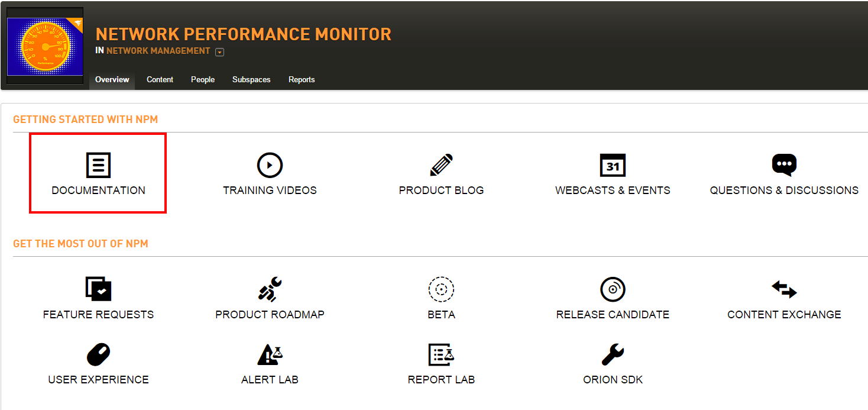Click the QUESTIONS & DISCUSSIONS label
Image resolution: width=868 pixels, height=410 pixels.
point(784,191)
